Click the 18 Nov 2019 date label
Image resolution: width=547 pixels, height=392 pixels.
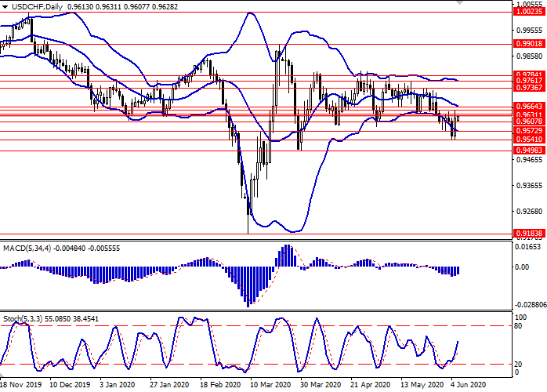click(22, 386)
